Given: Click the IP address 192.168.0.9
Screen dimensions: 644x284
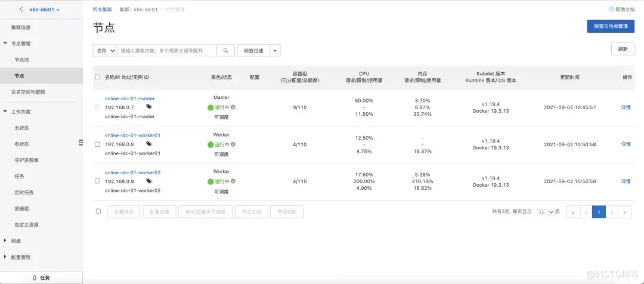Looking at the screenshot, I should 119,181.
